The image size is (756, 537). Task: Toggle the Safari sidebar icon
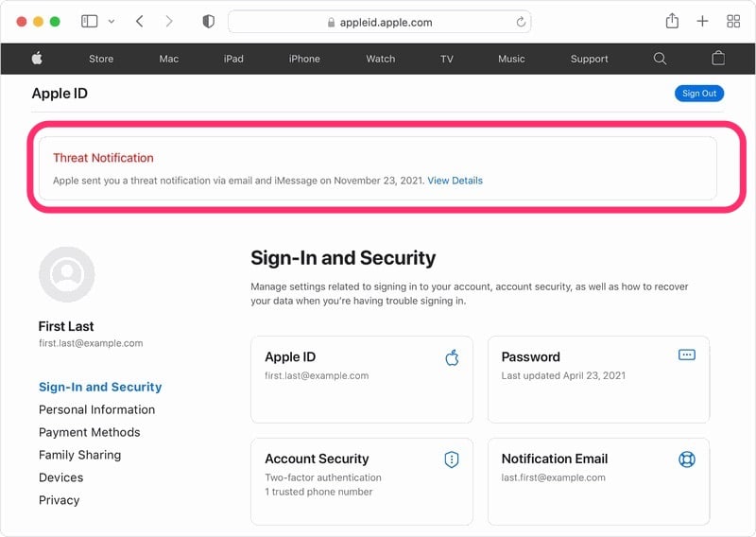(x=89, y=21)
